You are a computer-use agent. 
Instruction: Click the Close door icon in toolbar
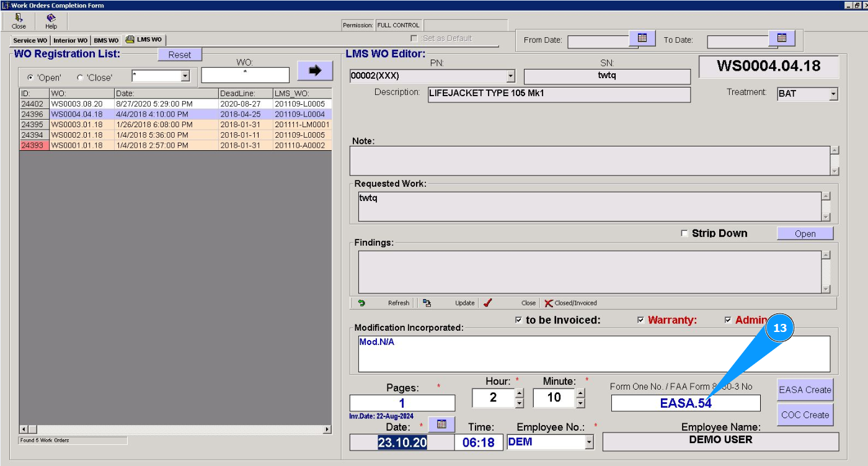tap(19, 19)
